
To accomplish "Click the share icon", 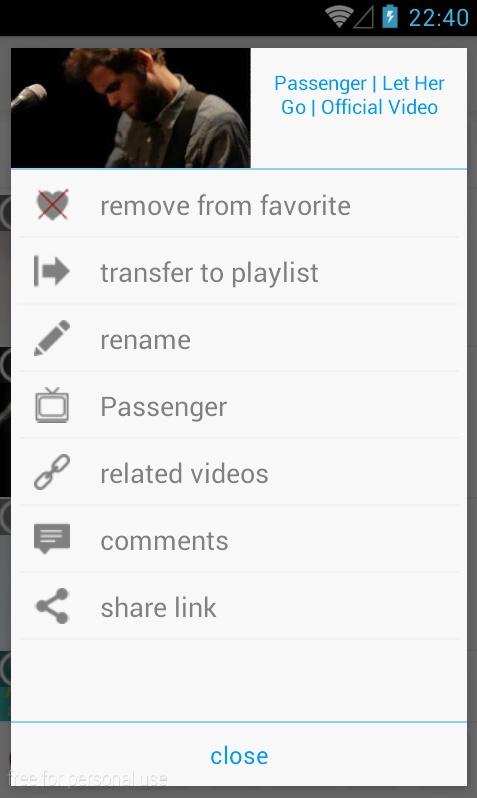I will tap(52, 606).
